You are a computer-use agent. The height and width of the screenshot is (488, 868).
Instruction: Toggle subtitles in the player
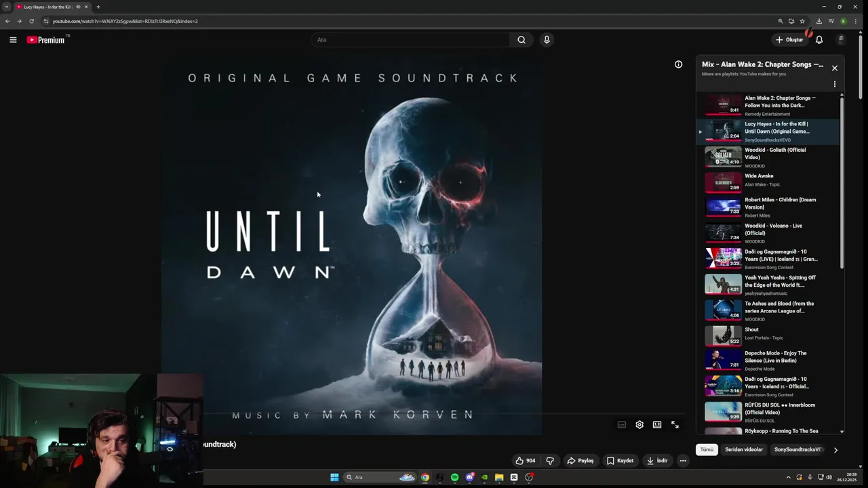[x=621, y=425]
